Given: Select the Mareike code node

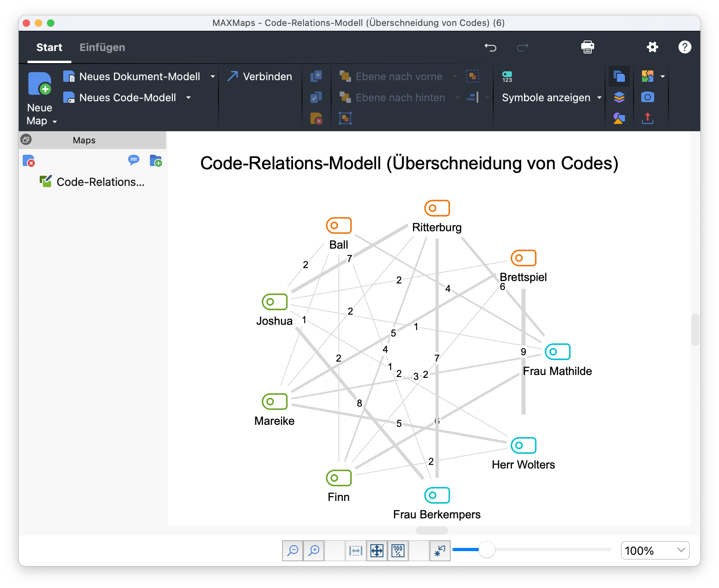Looking at the screenshot, I should [274, 410].
